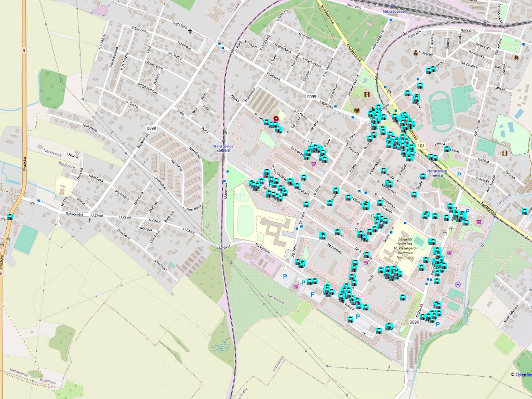Click the road 9 shield on Pražská
The height and width of the screenshot is (399, 532).
24,50
